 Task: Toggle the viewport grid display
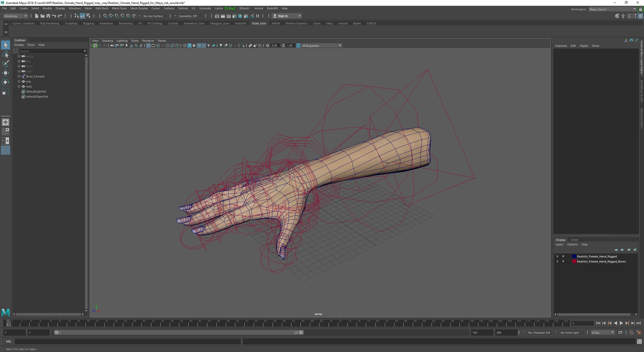pos(148,46)
